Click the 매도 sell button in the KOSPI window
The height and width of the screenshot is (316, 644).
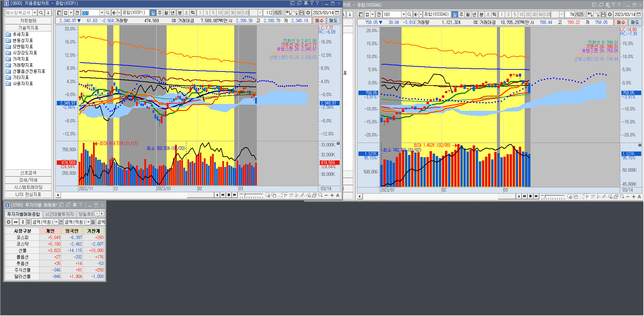pyautogui.click(x=333, y=21)
